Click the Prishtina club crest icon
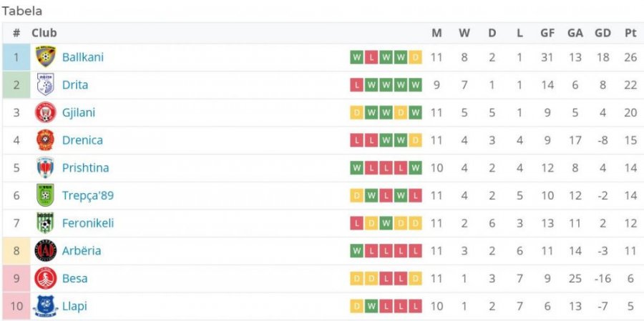 45,167
